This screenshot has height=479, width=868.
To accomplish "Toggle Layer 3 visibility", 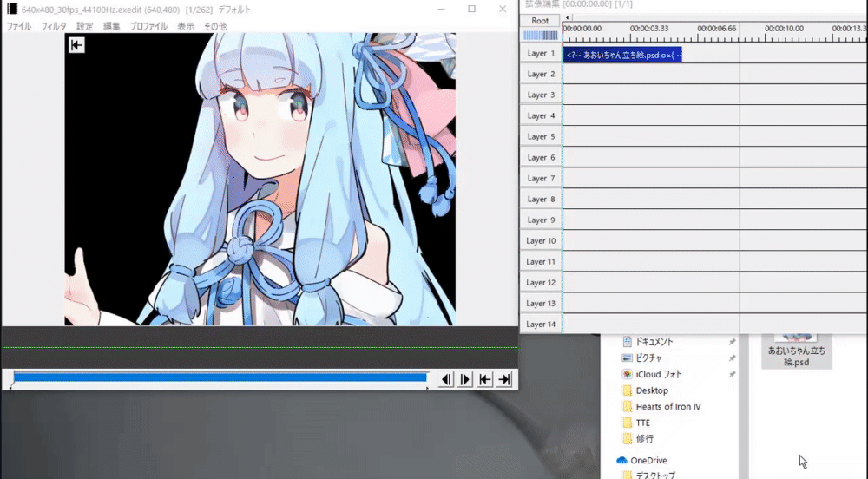I will click(x=540, y=95).
